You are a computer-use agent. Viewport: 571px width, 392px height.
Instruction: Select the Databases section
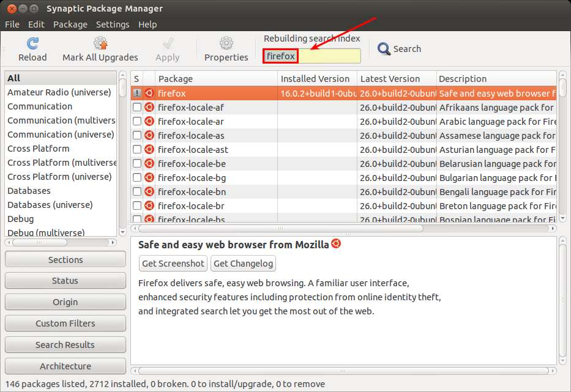pos(61,191)
